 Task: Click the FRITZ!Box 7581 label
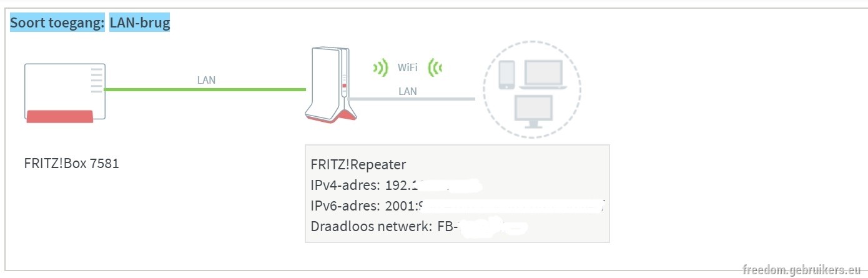click(72, 164)
